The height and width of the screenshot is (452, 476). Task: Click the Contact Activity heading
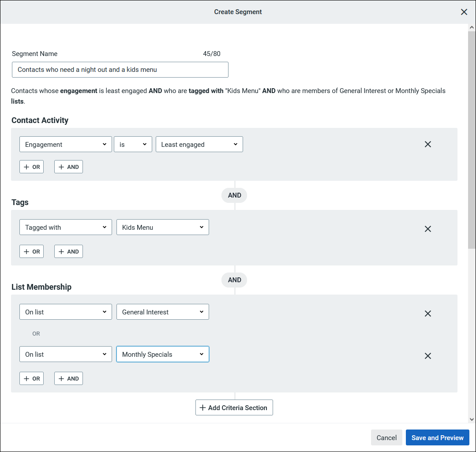tap(40, 120)
